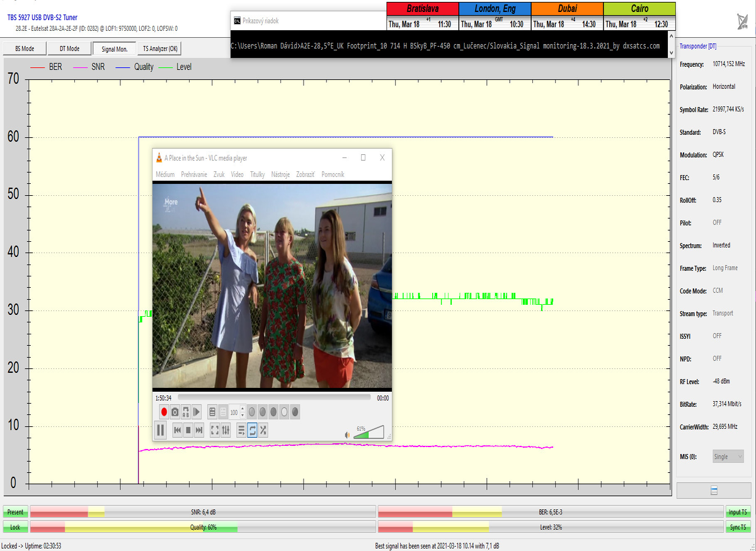Click the red record button in VLC
The width and height of the screenshot is (756, 551).
coord(164,412)
